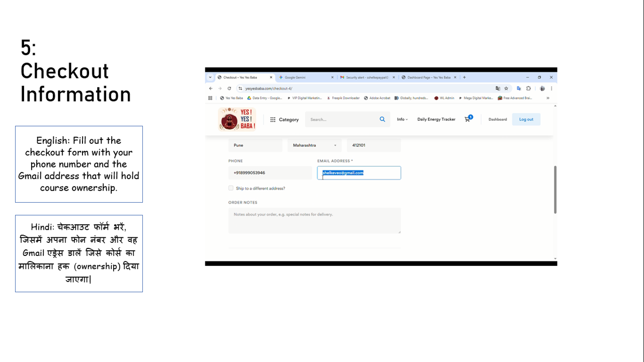Open the browser extensions puzzle icon

pos(529,88)
